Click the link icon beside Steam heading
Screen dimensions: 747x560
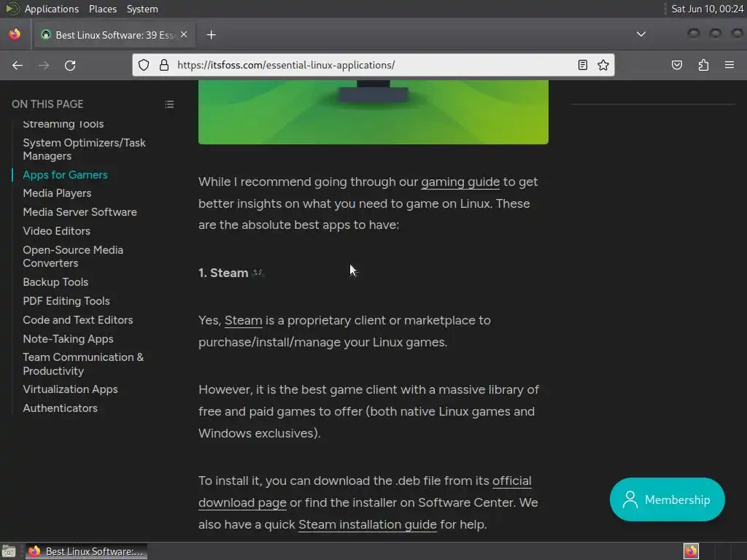click(258, 273)
